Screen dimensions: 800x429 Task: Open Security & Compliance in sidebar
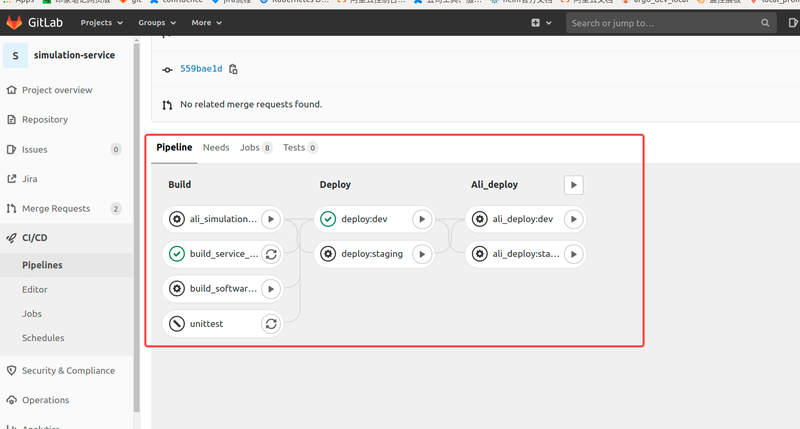[68, 370]
